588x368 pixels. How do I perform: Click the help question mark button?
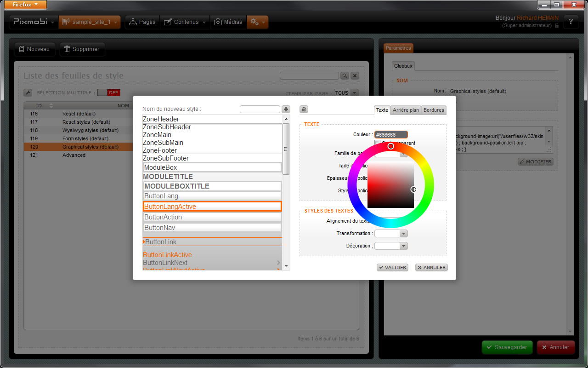571,22
